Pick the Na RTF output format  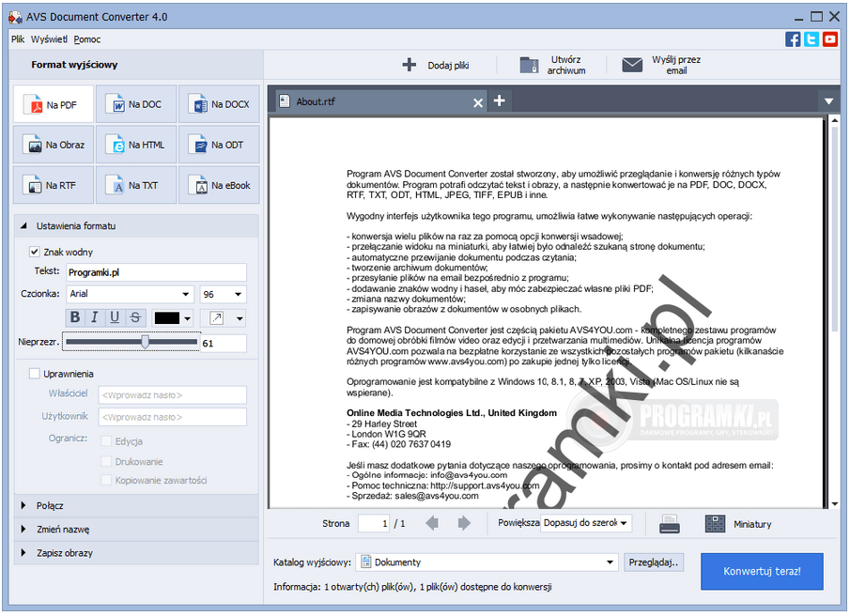54,185
